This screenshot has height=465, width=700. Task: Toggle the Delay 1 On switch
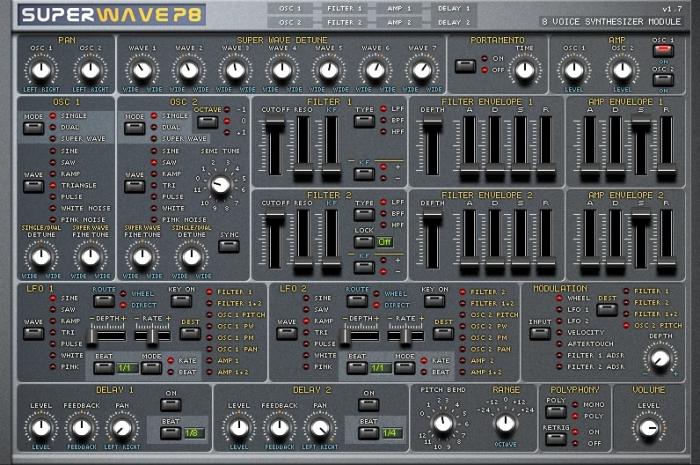(x=171, y=405)
